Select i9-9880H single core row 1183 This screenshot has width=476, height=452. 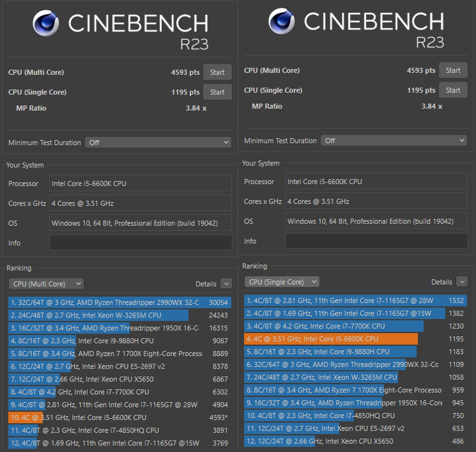click(x=355, y=352)
